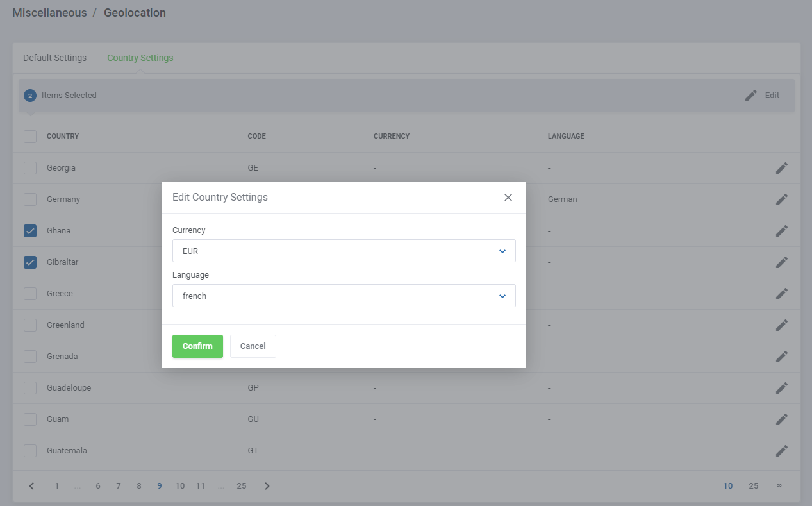This screenshot has width=812, height=506.
Task: Edit Guam row with pencil icon
Action: (781, 419)
